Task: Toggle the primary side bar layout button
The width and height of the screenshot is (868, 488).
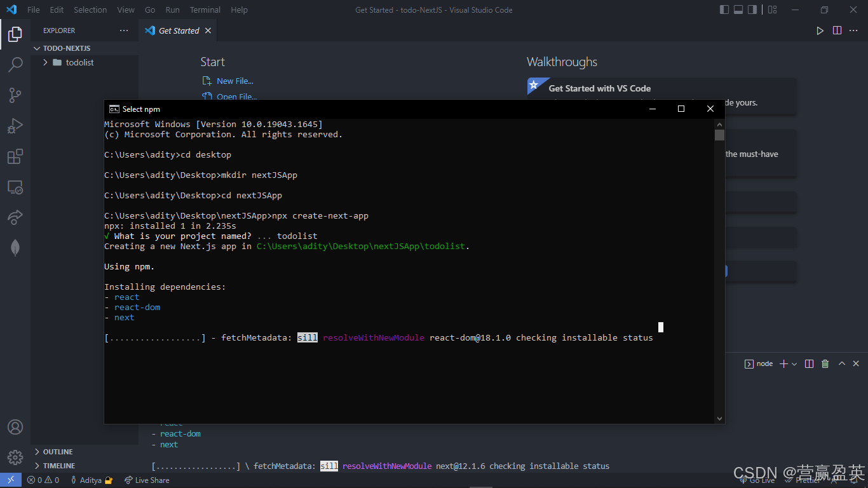Action: click(x=724, y=10)
